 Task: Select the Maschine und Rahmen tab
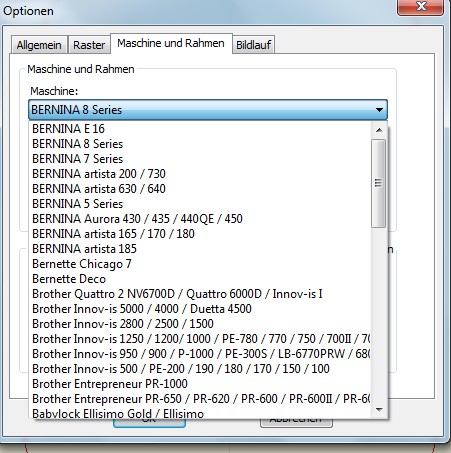(171, 43)
